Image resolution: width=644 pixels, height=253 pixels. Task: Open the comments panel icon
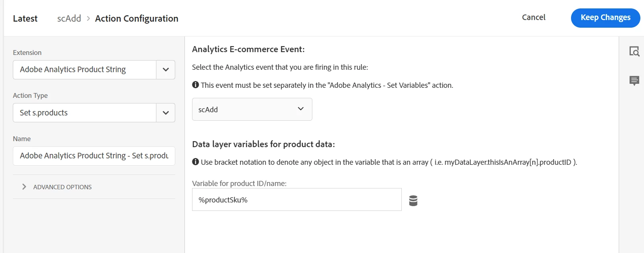[x=634, y=81]
